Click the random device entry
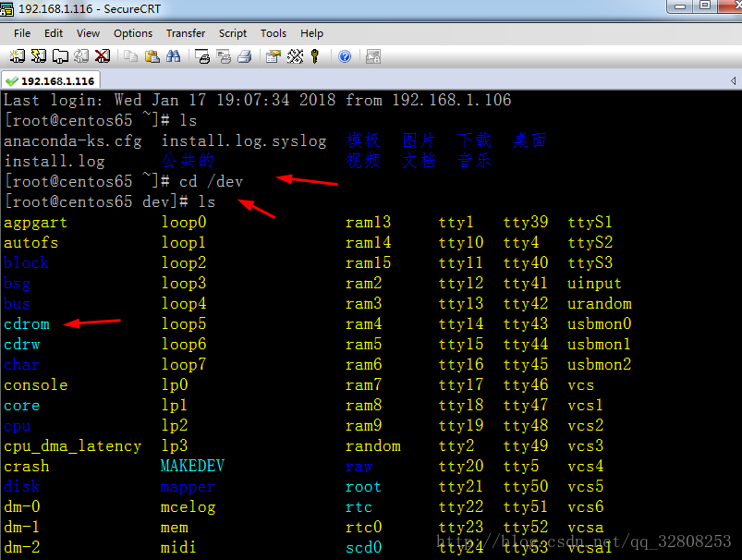Image resolution: width=742 pixels, height=560 pixels. pos(373,446)
